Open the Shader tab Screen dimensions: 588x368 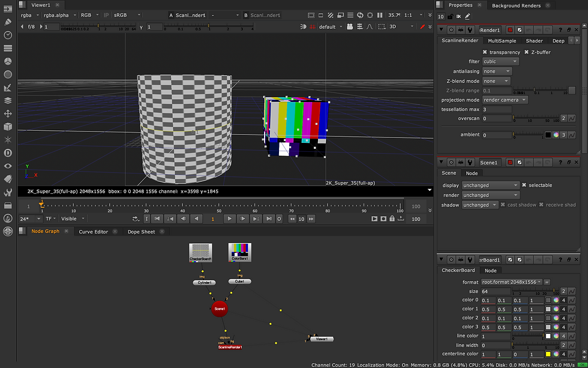[535, 41]
